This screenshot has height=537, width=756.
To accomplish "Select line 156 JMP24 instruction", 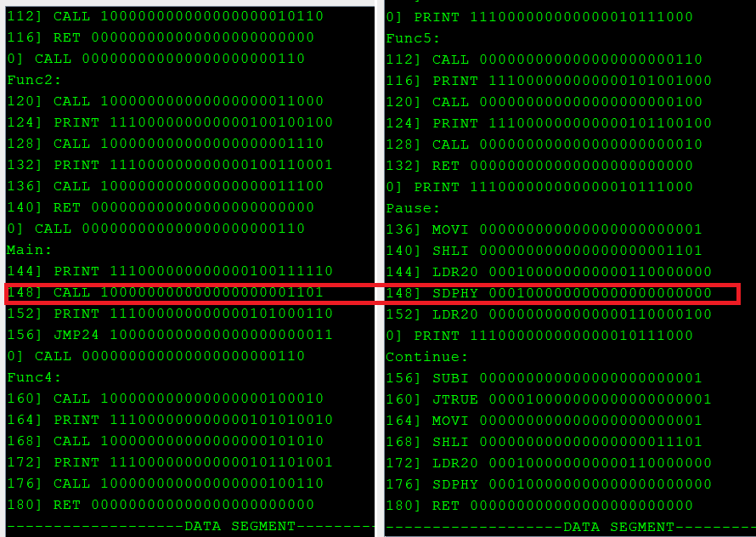I will coord(170,335).
